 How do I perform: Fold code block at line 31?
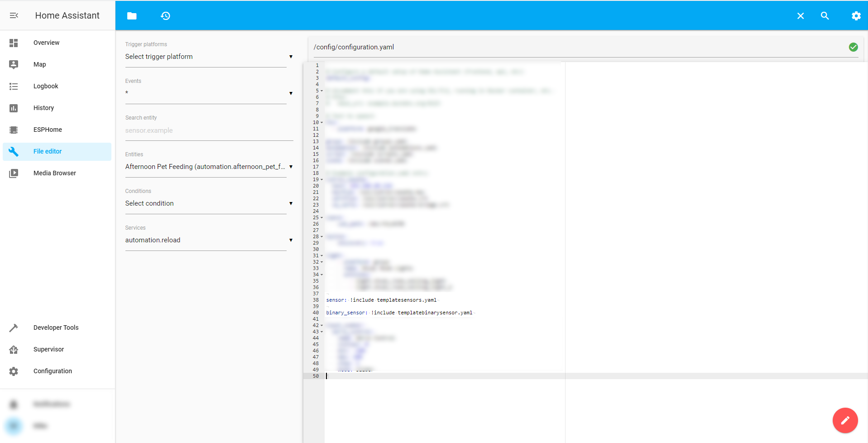pos(322,255)
